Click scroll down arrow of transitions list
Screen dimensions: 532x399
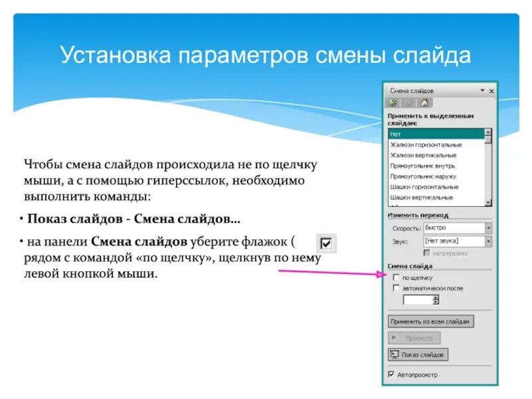point(488,203)
